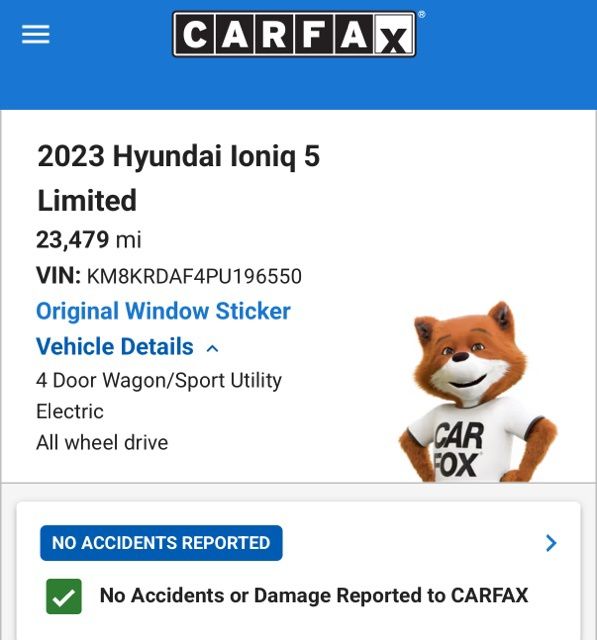Click the green checkmark icon
The image size is (597, 640).
pos(64,596)
